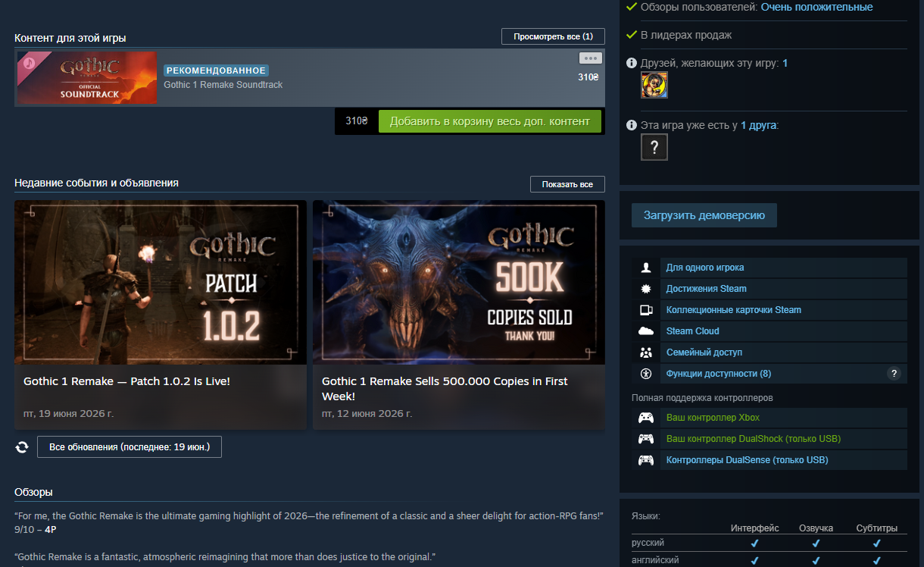The height and width of the screenshot is (567, 924).
Task: Click the Озвучка column header
Action: pyautogui.click(x=816, y=528)
